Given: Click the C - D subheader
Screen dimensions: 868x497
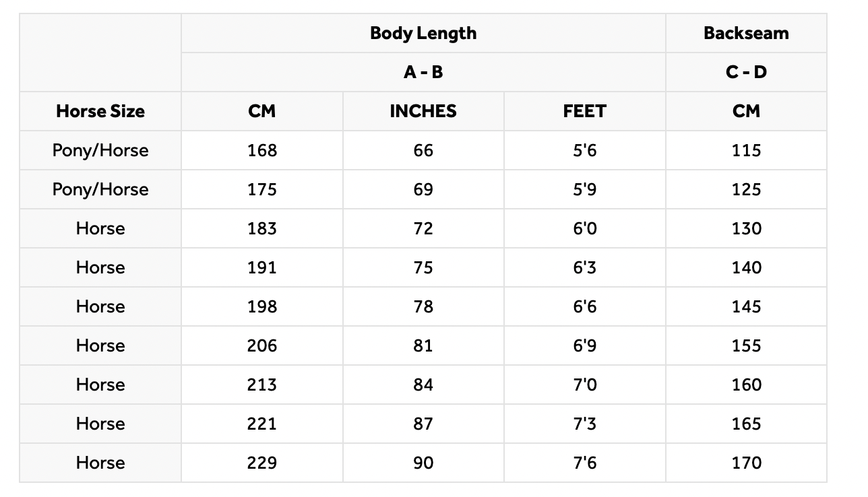Looking at the screenshot, I should (x=746, y=72).
